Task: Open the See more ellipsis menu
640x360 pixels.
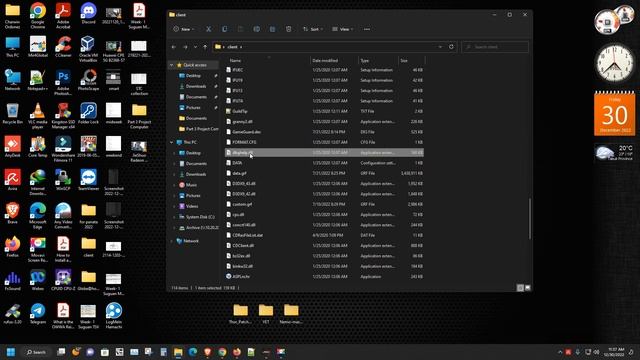Action: pyautogui.click(x=367, y=29)
